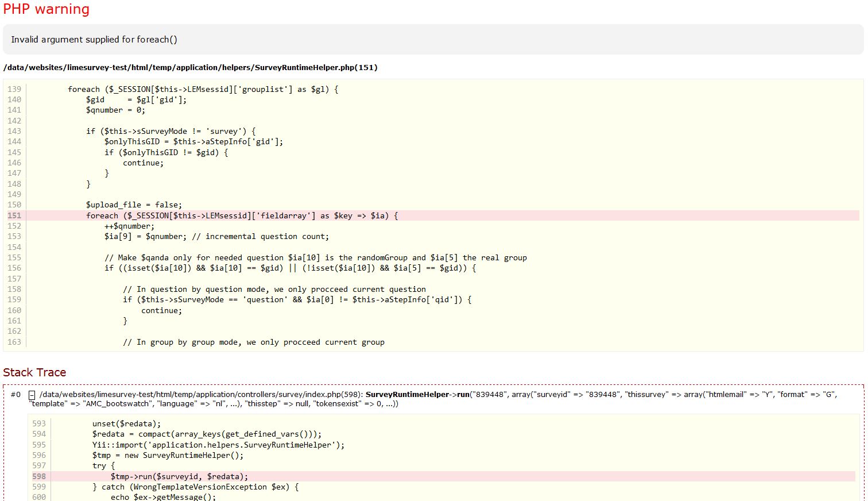Image resolution: width=868 pixels, height=501 pixels.
Task: Click the bold SurveyRuntimeHelper->run text
Action: click(x=417, y=395)
